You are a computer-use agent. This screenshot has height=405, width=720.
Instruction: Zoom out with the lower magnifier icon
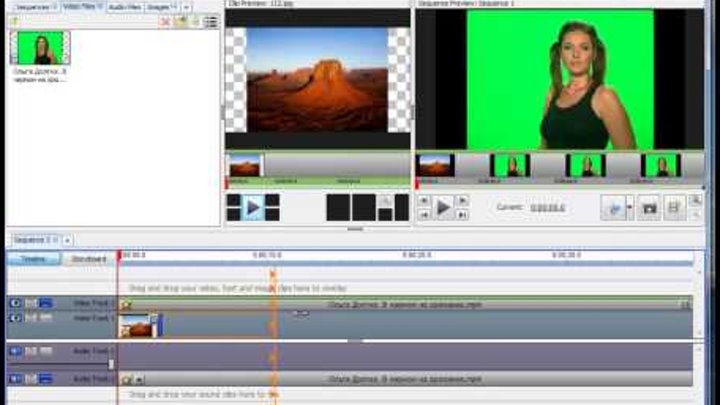click(x=696, y=215)
